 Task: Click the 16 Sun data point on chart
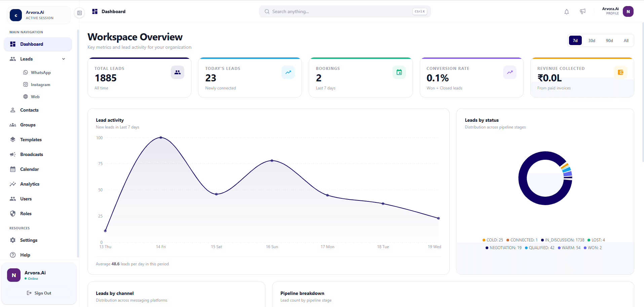click(272, 161)
